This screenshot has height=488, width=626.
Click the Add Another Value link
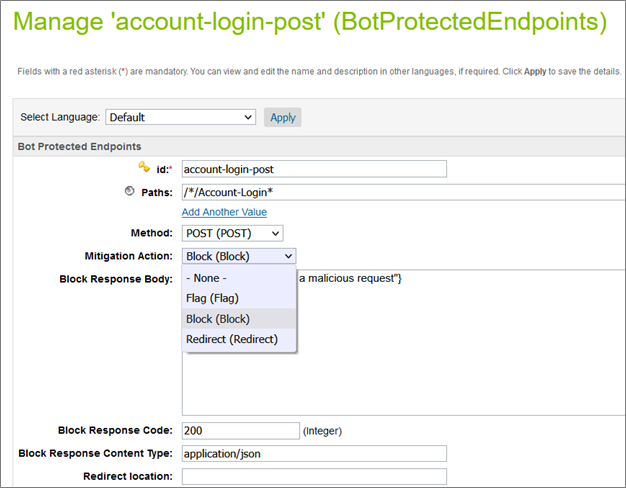coord(224,212)
